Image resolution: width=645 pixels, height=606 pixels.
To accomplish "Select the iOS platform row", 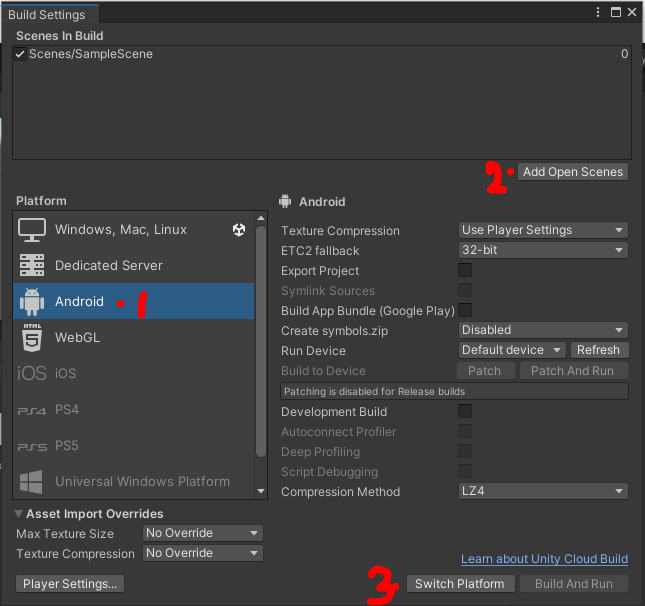I will tap(134, 373).
